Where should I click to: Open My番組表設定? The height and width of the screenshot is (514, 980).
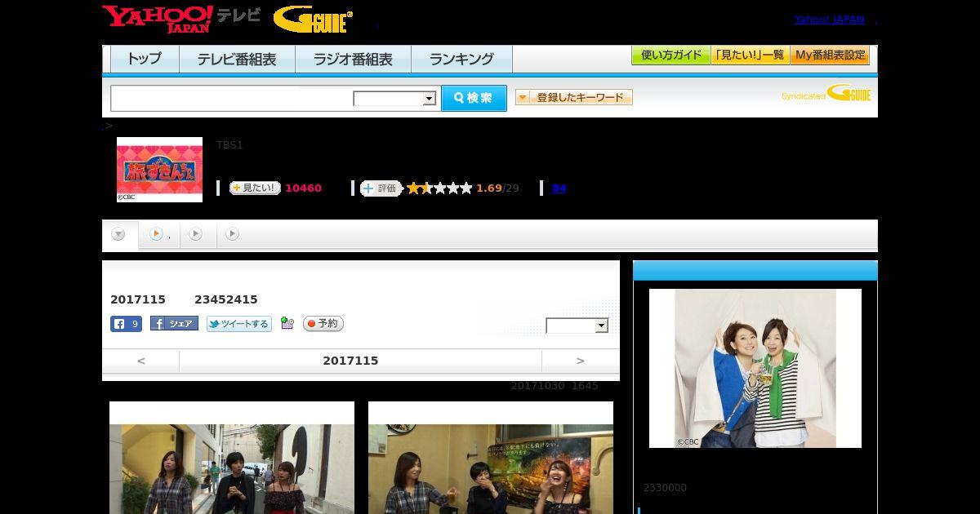(x=830, y=55)
